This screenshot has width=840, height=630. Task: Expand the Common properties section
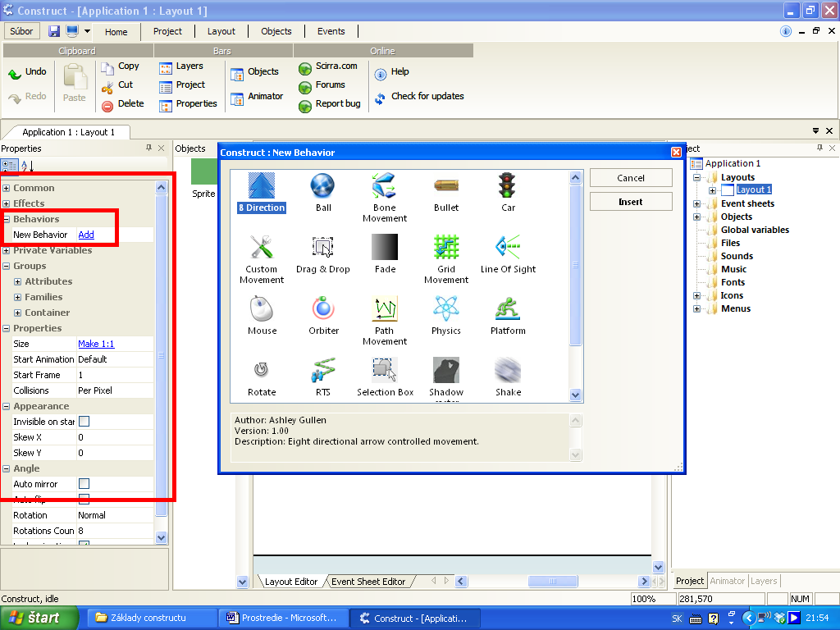[x=7, y=188]
